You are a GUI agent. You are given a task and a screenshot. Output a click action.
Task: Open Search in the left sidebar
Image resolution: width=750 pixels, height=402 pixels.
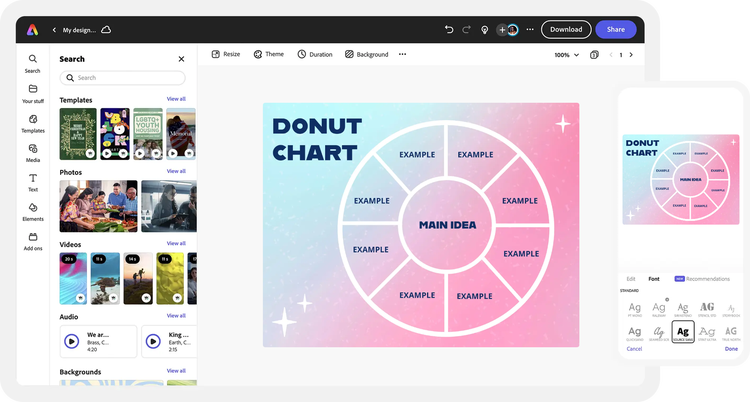coord(33,64)
